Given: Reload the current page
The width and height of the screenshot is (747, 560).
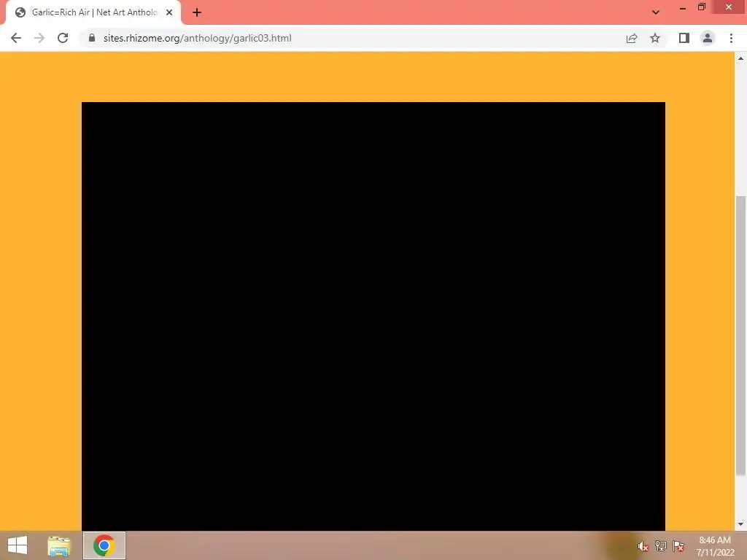Looking at the screenshot, I should point(63,38).
